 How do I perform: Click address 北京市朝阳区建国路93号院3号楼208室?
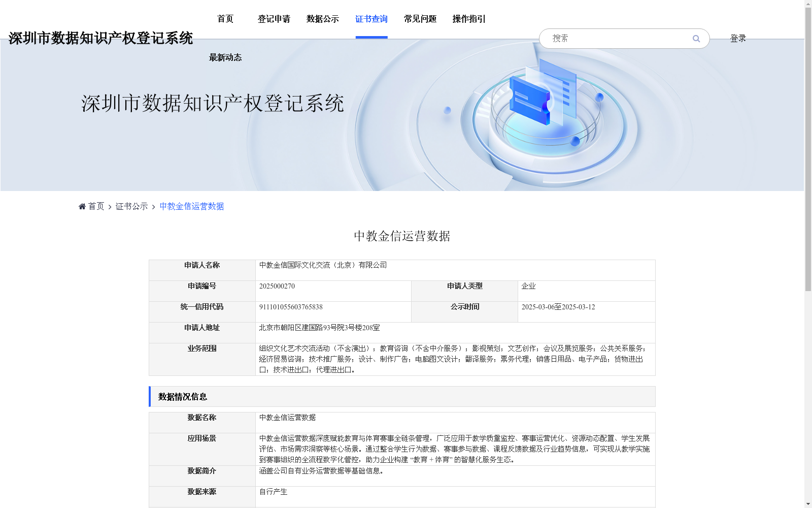pyautogui.click(x=319, y=328)
